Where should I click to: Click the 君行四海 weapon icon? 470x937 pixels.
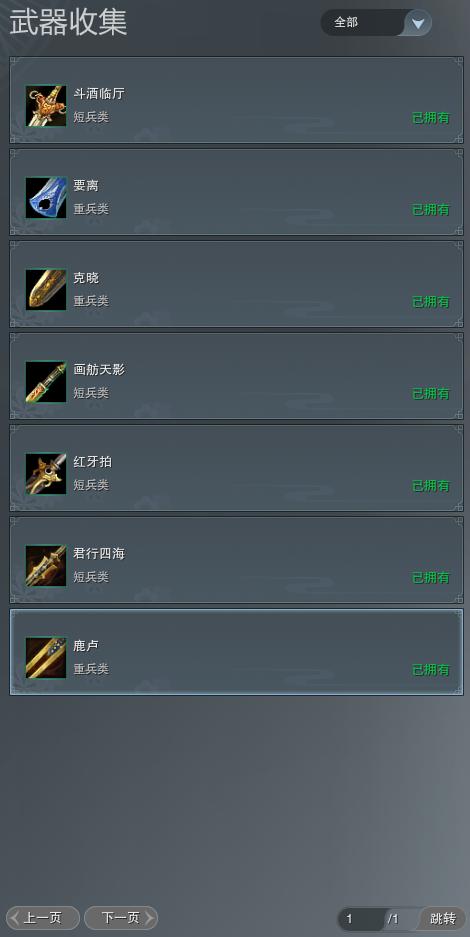pyautogui.click(x=46, y=566)
